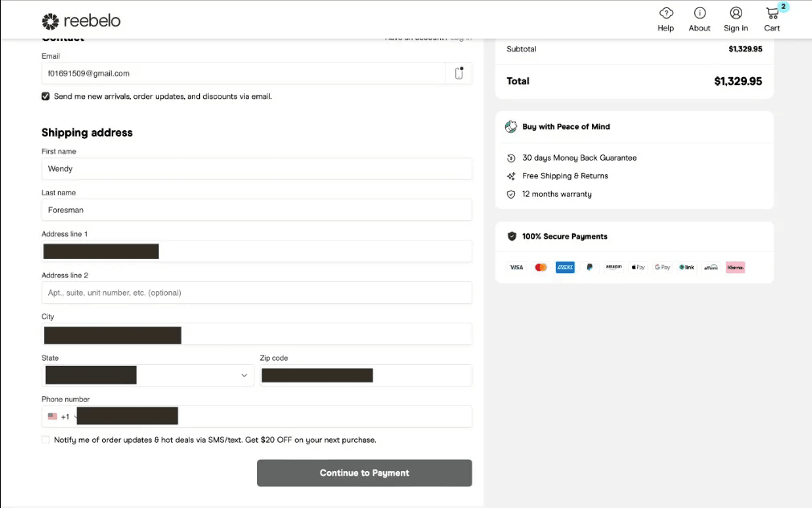Click the Log in link
This screenshot has height=508, width=812.
[461, 38]
